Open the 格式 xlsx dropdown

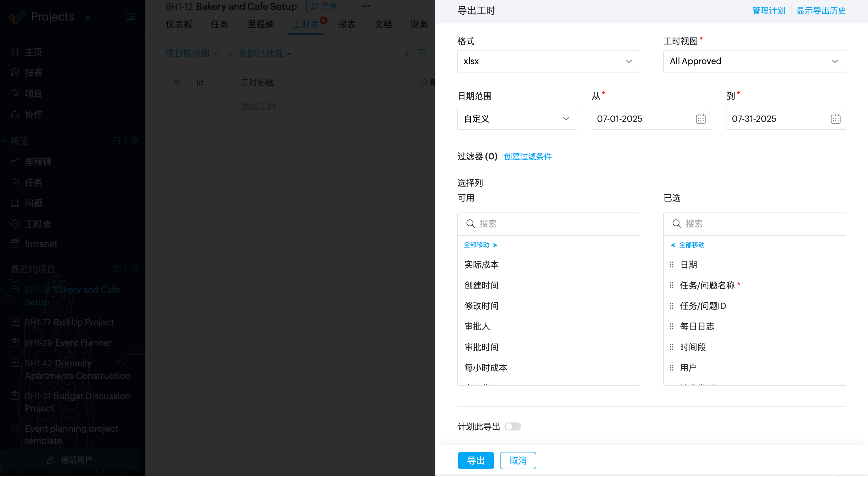click(x=548, y=61)
